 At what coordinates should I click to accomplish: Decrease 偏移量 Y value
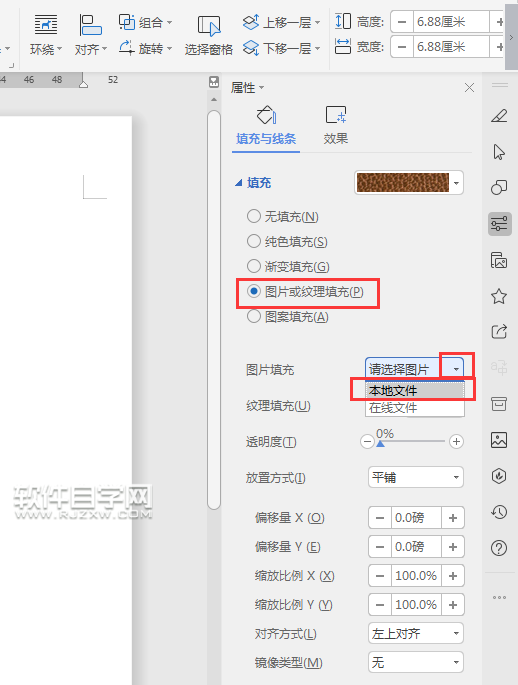(380, 547)
